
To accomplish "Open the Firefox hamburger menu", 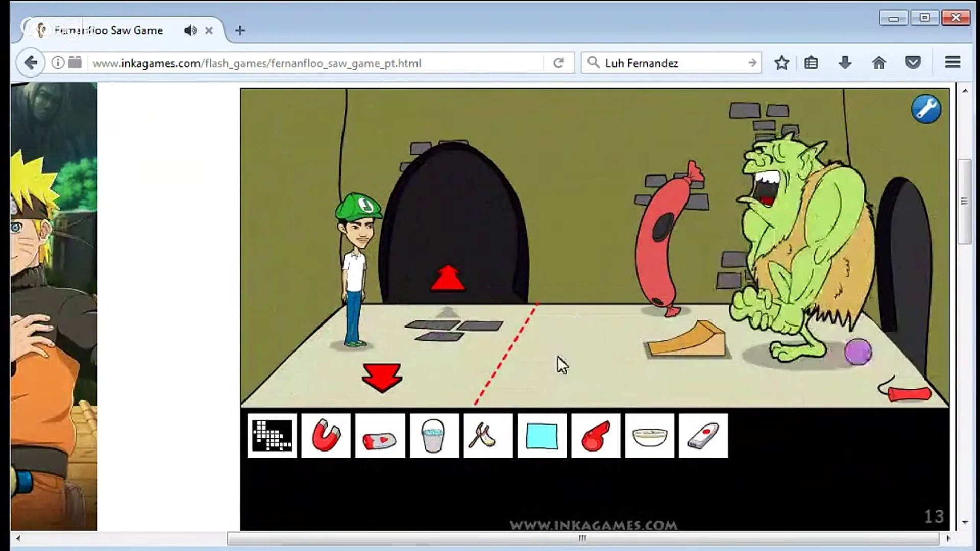I will [952, 63].
